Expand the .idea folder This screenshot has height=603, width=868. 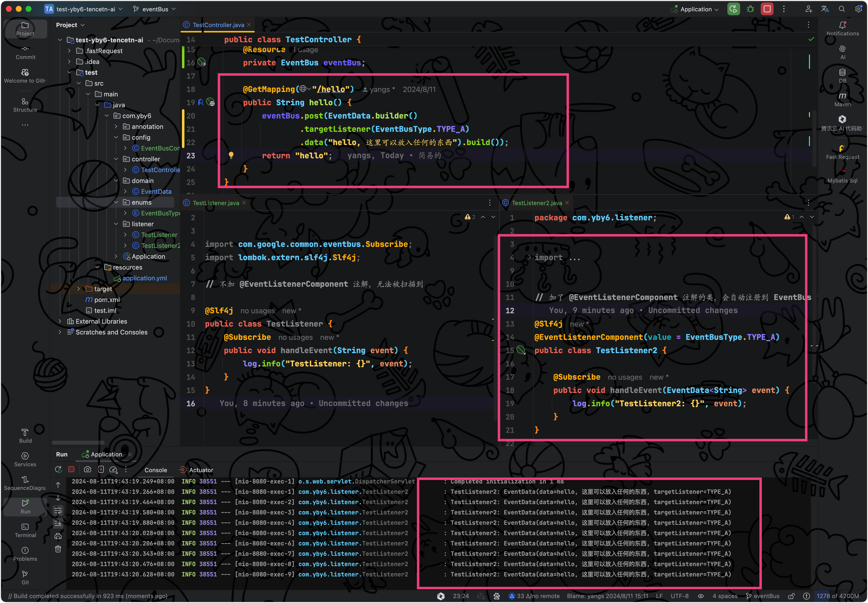(x=69, y=61)
